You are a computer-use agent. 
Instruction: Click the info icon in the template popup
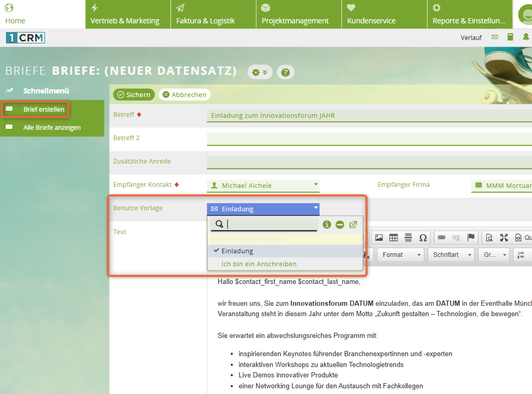[327, 224]
